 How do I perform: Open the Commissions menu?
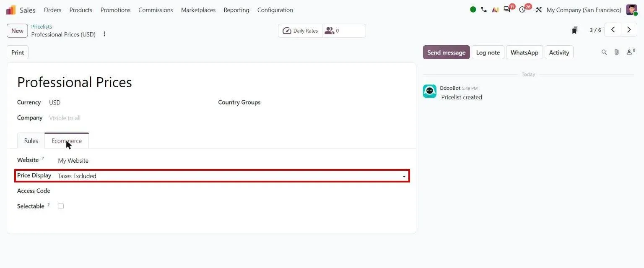156,10
